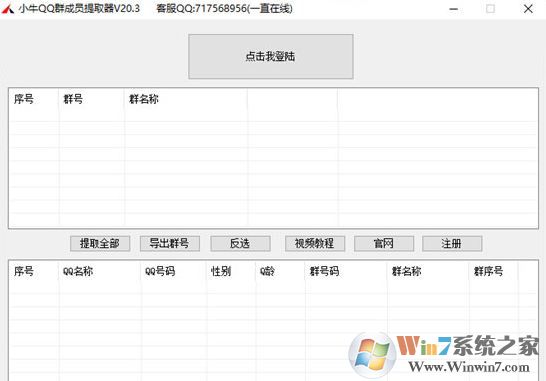Close the 小牛QQ群成员提取器 window
This screenshot has height=381, width=546.
(x=528, y=9)
